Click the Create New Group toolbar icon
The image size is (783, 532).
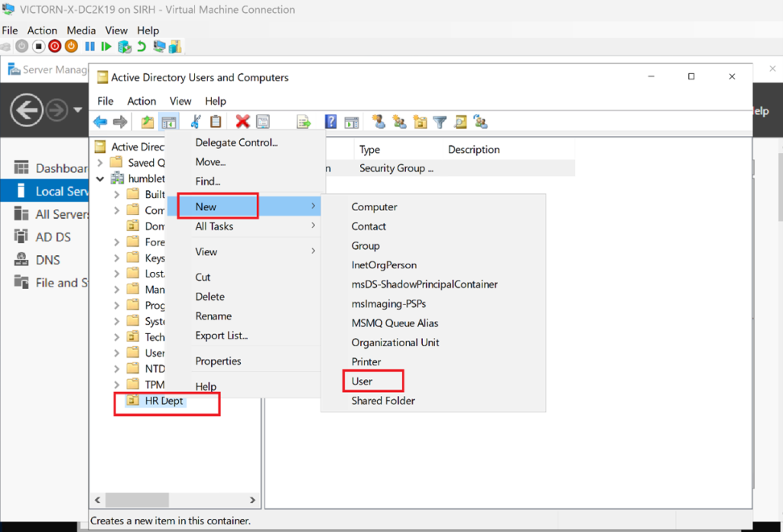pos(399,122)
